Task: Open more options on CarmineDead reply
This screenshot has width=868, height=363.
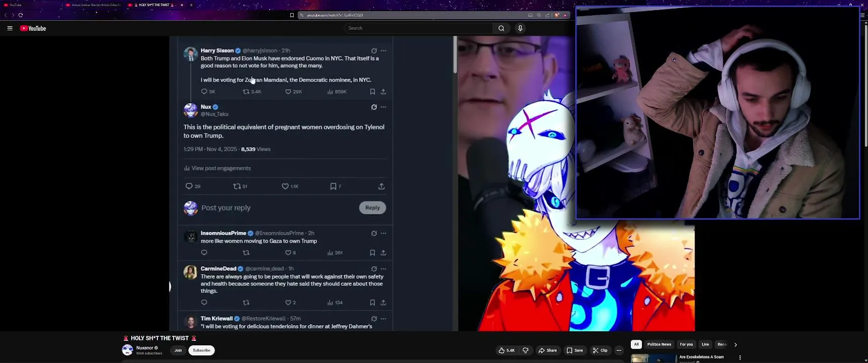Action: (384, 269)
